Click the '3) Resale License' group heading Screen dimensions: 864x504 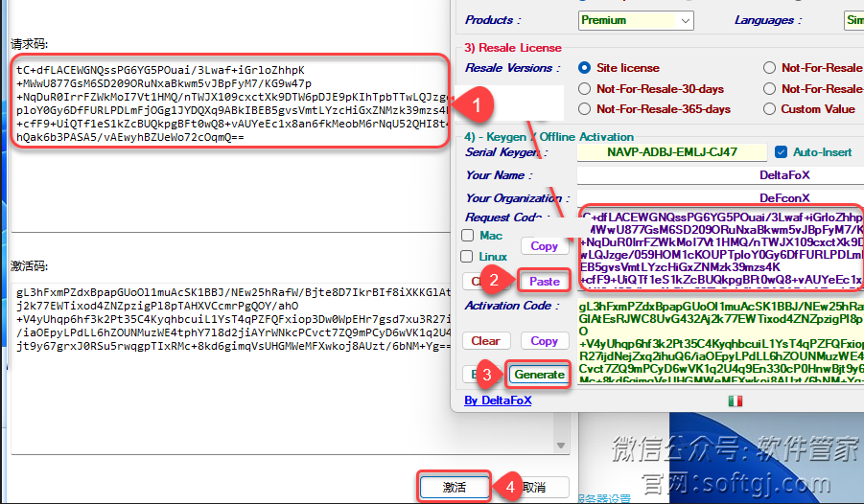tap(512, 48)
